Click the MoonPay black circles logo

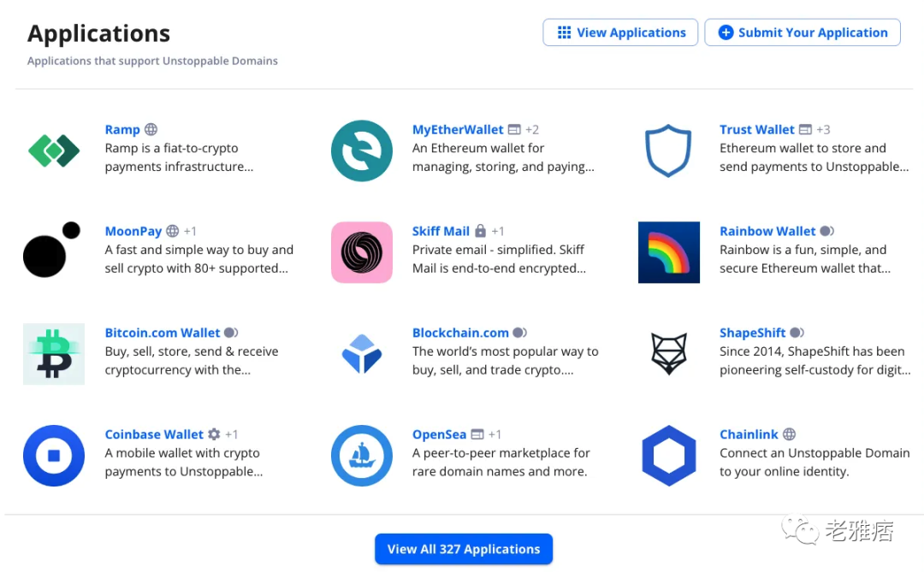pos(52,250)
